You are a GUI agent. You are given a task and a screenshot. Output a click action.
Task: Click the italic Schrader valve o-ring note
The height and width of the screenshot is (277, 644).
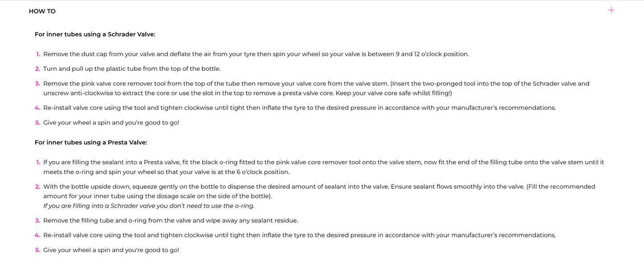click(149, 206)
